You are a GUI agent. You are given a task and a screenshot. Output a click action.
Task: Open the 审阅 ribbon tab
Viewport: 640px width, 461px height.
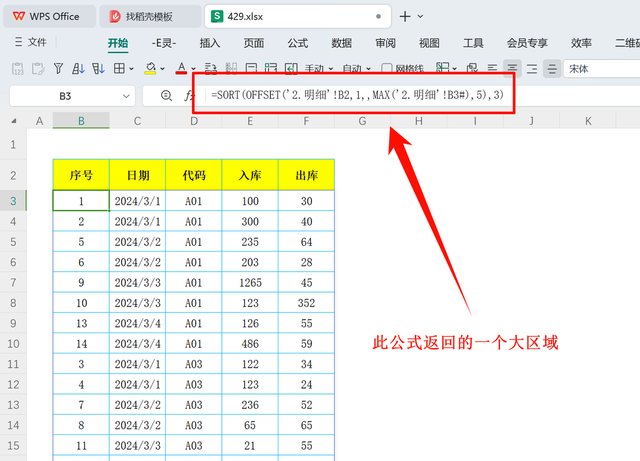click(386, 43)
